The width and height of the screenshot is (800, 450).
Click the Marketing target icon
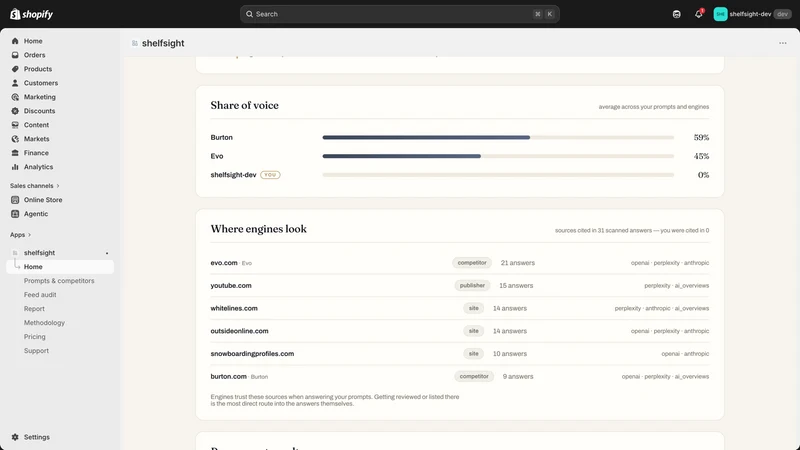click(15, 97)
